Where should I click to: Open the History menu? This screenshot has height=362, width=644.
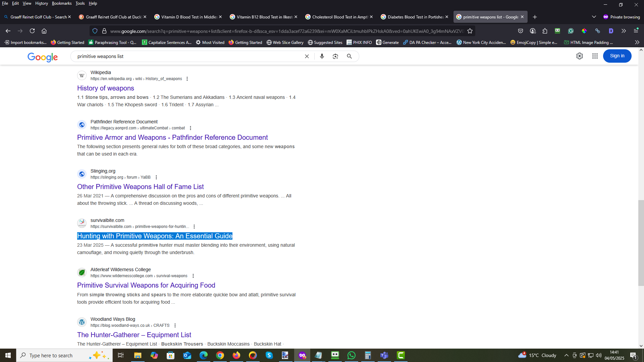point(42,3)
